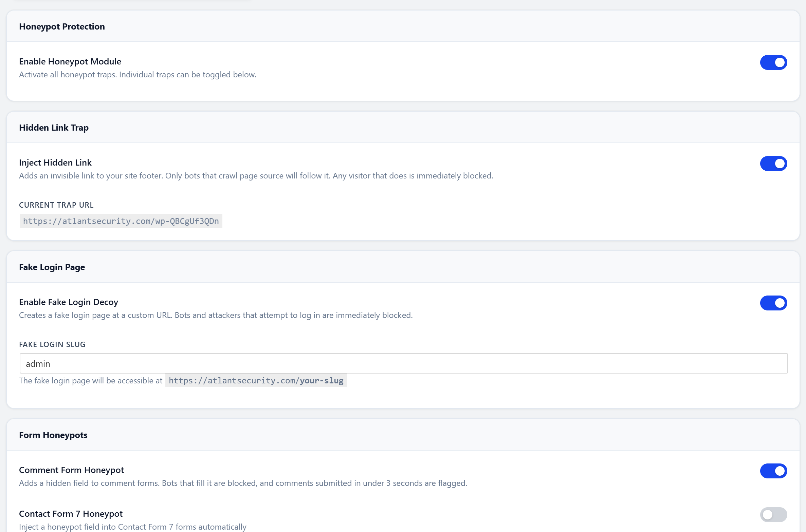Toggle the Comment Form Honeypot switch off
Image resolution: width=806 pixels, height=532 pixels.
774,471
